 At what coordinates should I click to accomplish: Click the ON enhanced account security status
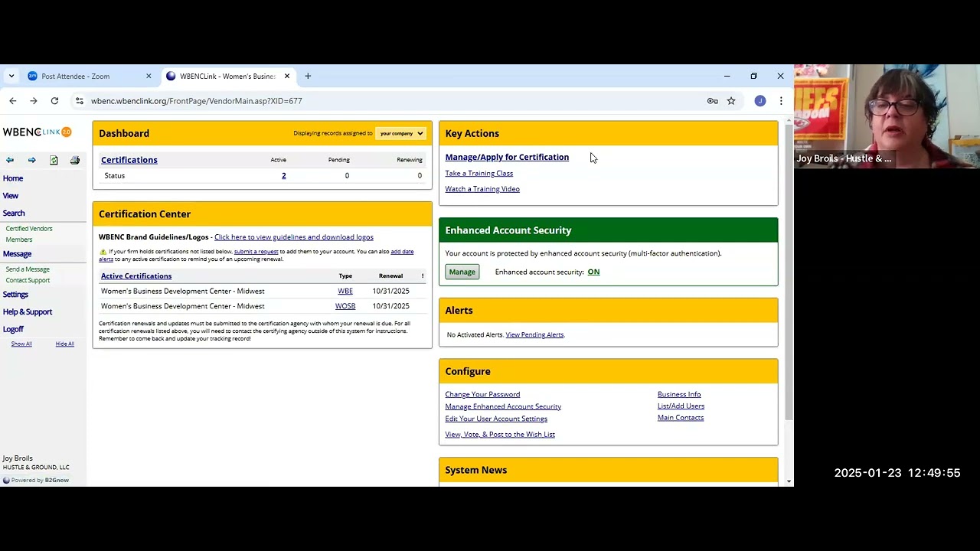click(x=593, y=272)
